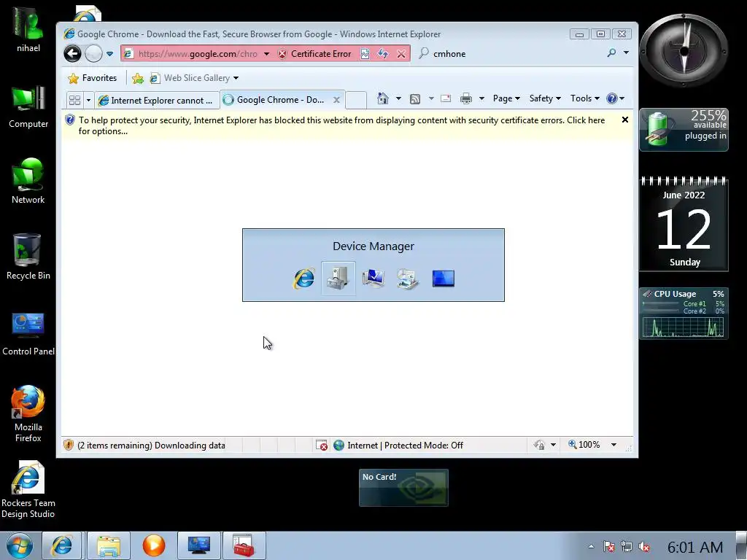Open the search provider dropdown arrow
This screenshot has width=747, height=560.
coord(627,52)
